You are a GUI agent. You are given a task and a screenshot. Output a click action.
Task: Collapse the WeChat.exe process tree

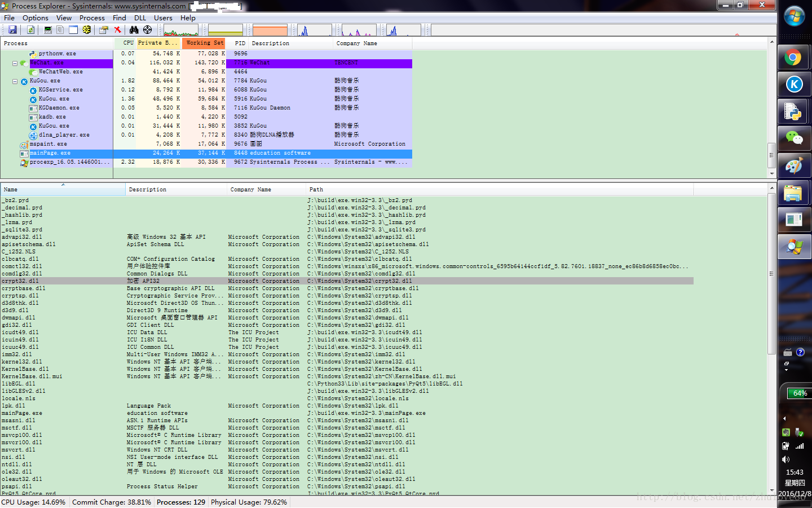[x=15, y=63]
